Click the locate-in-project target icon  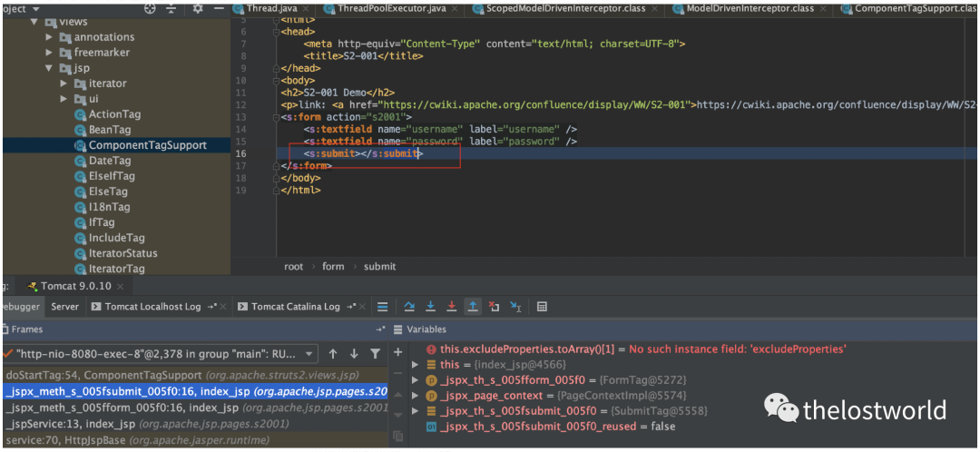pyautogui.click(x=151, y=8)
